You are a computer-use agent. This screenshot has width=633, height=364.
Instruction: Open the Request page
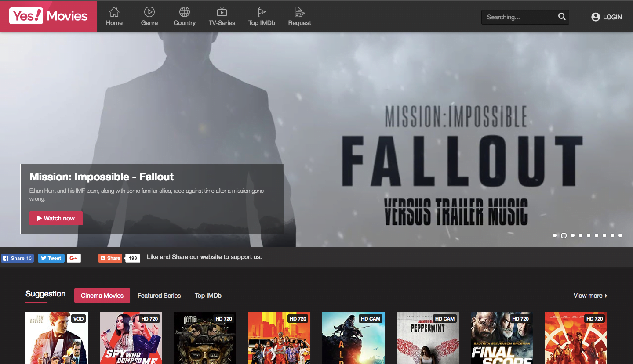point(300,17)
